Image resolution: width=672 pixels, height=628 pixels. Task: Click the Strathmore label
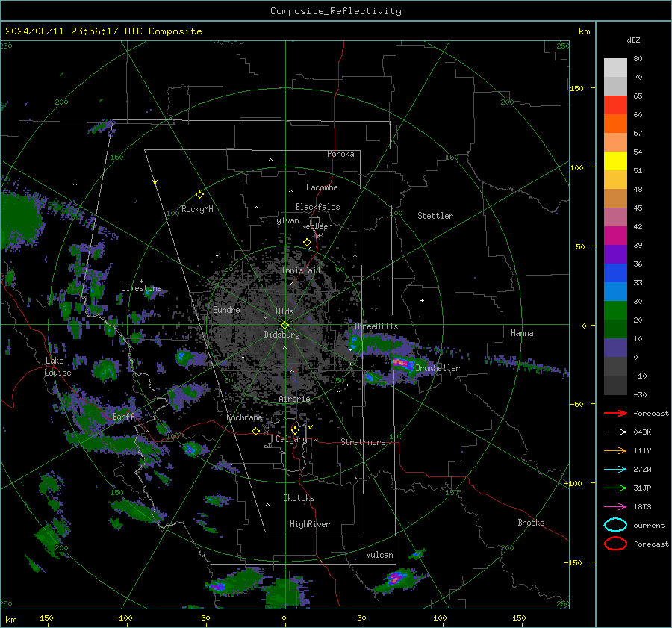tap(363, 442)
